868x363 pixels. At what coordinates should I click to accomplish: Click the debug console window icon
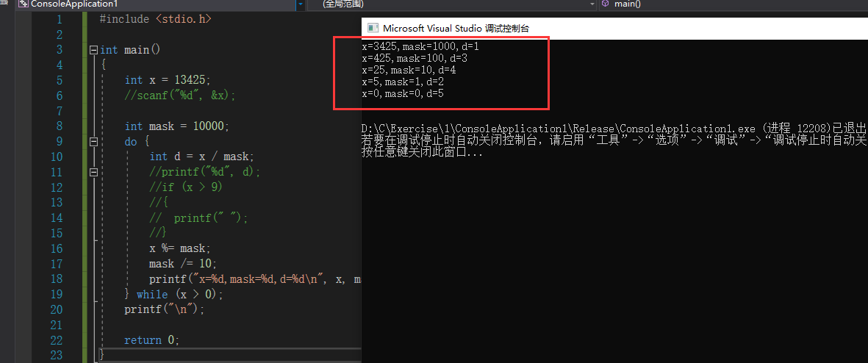[373, 28]
